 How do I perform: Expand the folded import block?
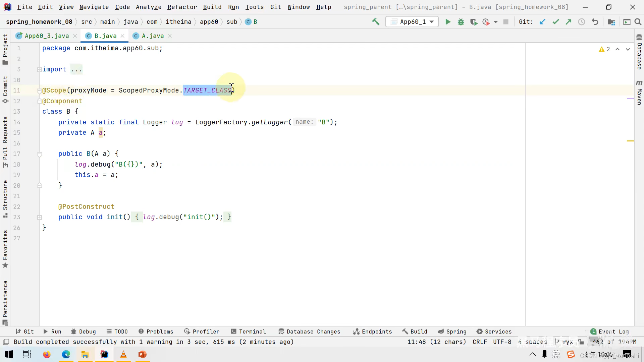pos(39,69)
